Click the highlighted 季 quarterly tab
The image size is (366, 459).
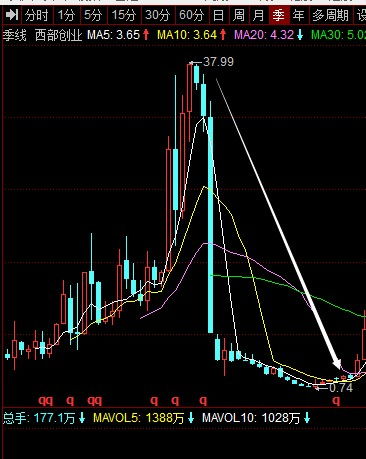tap(278, 15)
